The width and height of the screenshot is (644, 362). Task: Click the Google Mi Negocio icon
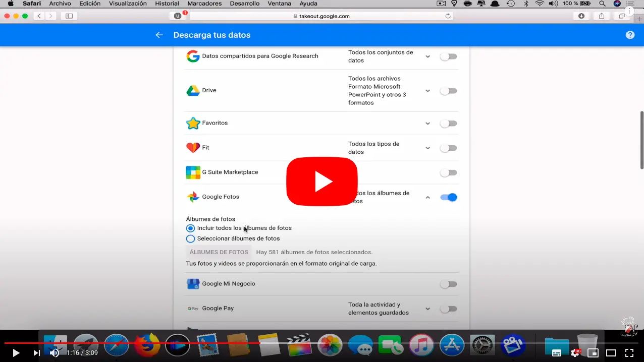click(193, 284)
